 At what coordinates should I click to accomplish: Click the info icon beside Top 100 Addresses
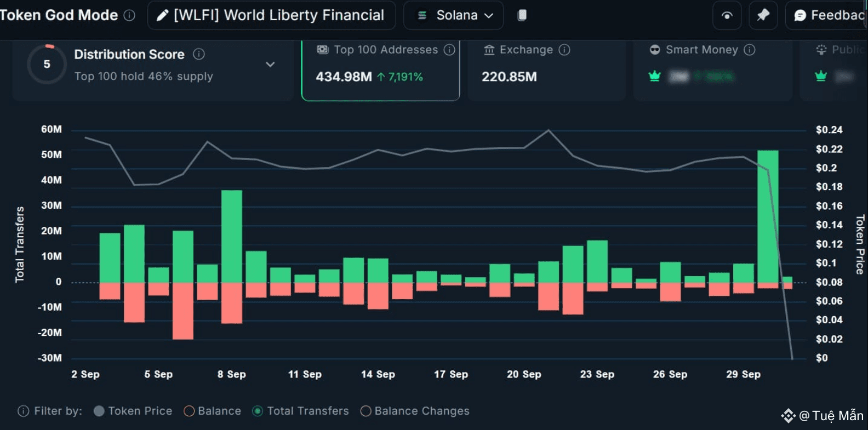(x=449, y=50)
